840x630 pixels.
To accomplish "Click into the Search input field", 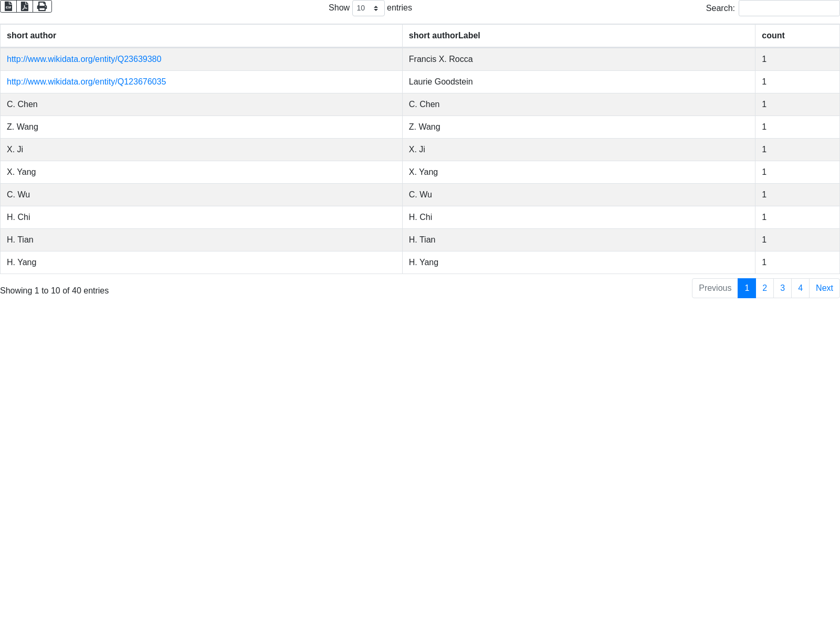I will click(789, 8).
